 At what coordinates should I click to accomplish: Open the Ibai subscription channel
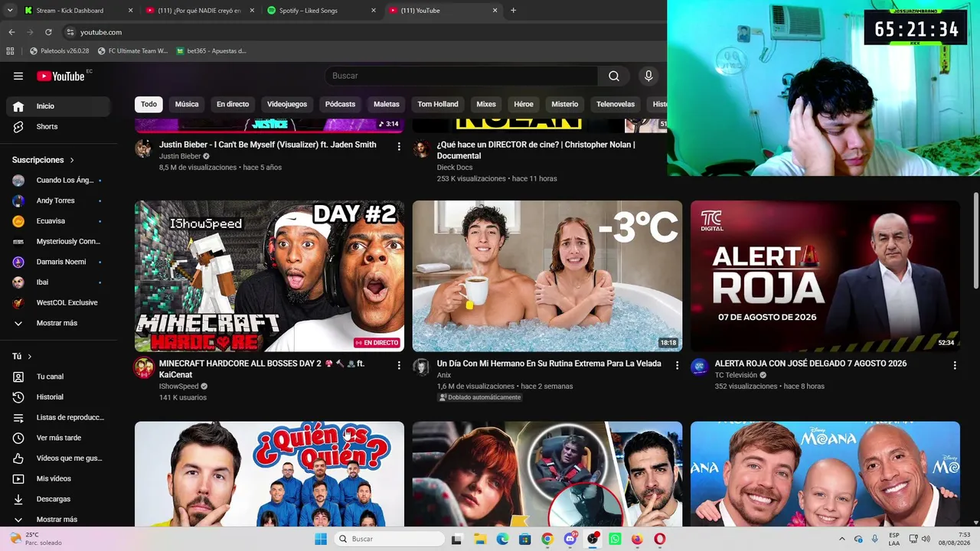point(58,282)
